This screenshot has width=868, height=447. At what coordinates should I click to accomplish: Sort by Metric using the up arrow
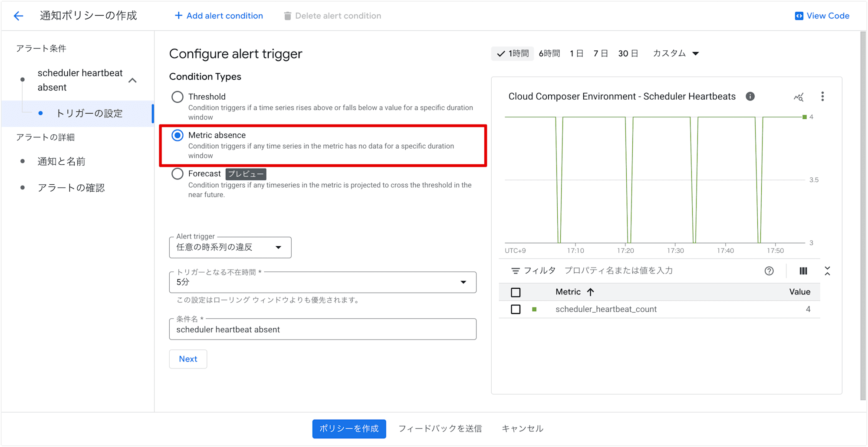click(x=590, y=292)
